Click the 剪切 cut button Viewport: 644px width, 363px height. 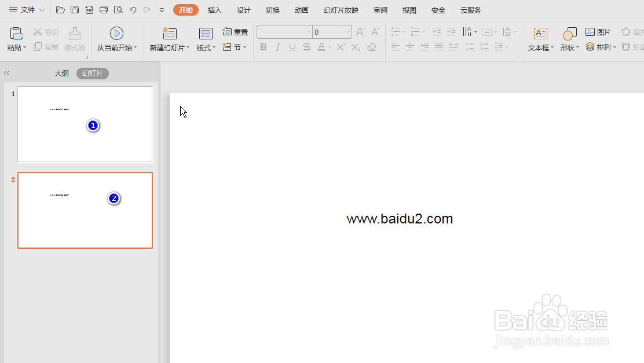46,32
